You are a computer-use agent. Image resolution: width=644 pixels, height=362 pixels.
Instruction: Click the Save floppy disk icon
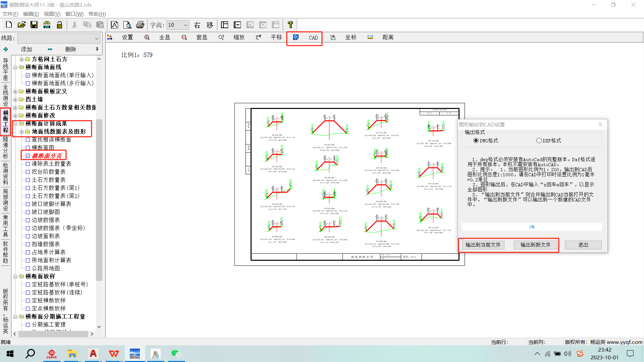pos(34,25)
